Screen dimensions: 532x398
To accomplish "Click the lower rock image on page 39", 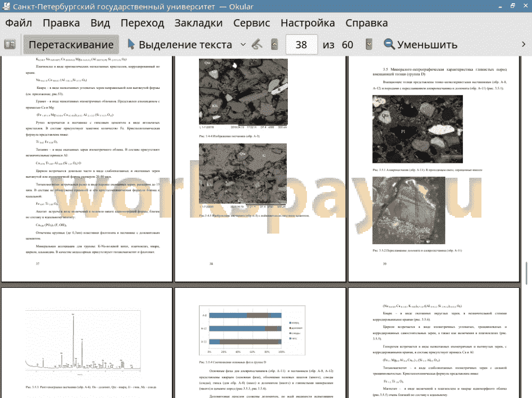I will 409,210.
